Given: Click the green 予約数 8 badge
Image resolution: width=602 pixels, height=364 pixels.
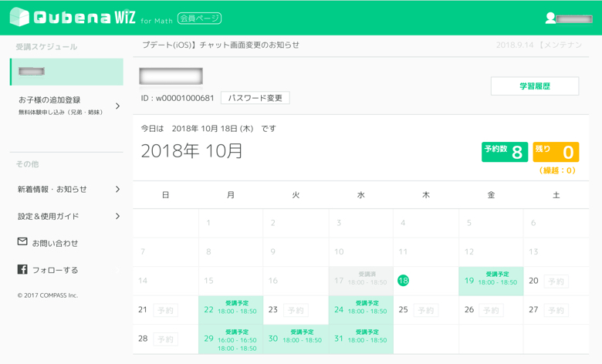Looking at the screenshot, I should (505, 152).
